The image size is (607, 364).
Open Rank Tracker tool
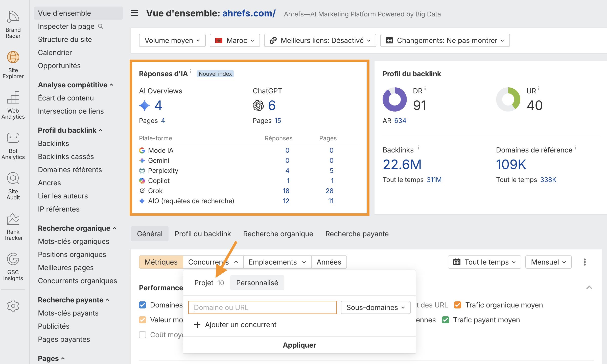[13, 226]
